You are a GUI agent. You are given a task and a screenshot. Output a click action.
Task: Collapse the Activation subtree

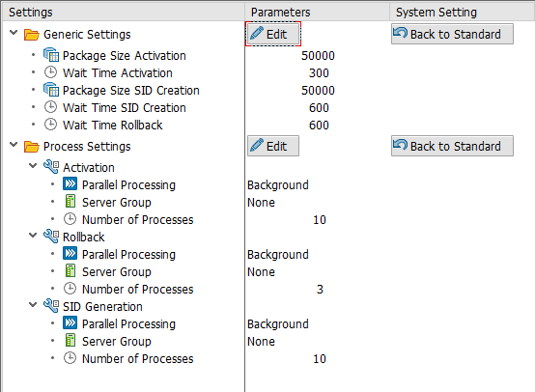pos(33,166)
